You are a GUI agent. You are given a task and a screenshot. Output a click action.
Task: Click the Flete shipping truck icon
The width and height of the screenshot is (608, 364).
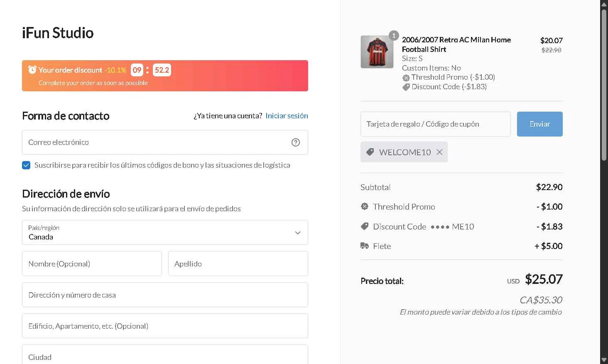coord(365,246)
